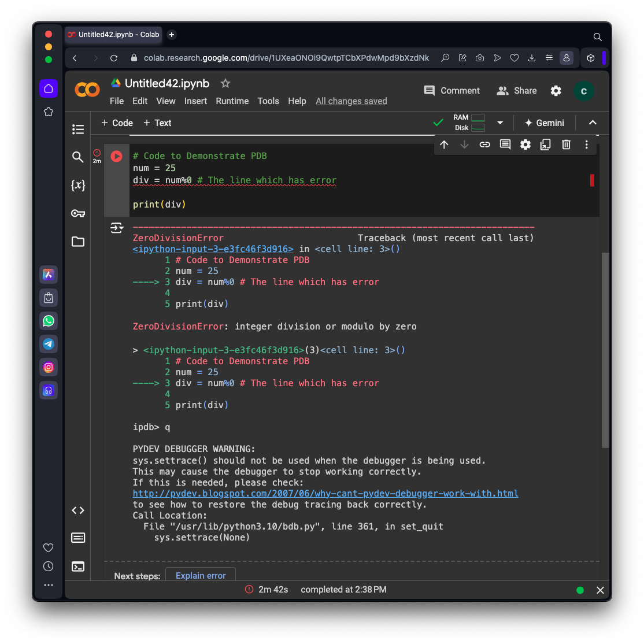Image resolution: width=644 pixels, height=644 pixels.
Task: Click Comment button
Action: point(452,91)
